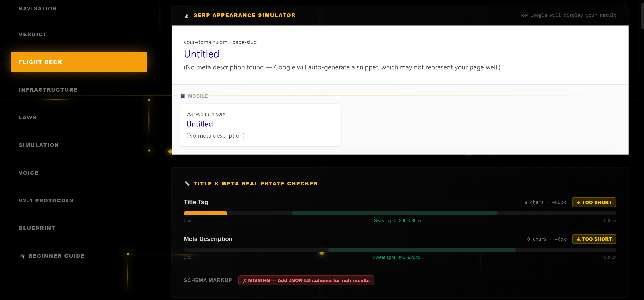Open the Verdict navigation section
Screen dimensions: 644x300
tap(33, 34)
